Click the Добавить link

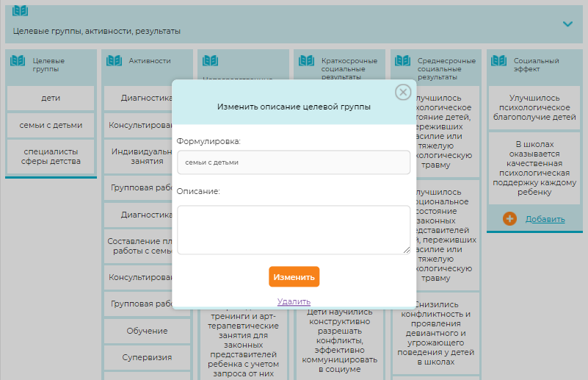545,219
